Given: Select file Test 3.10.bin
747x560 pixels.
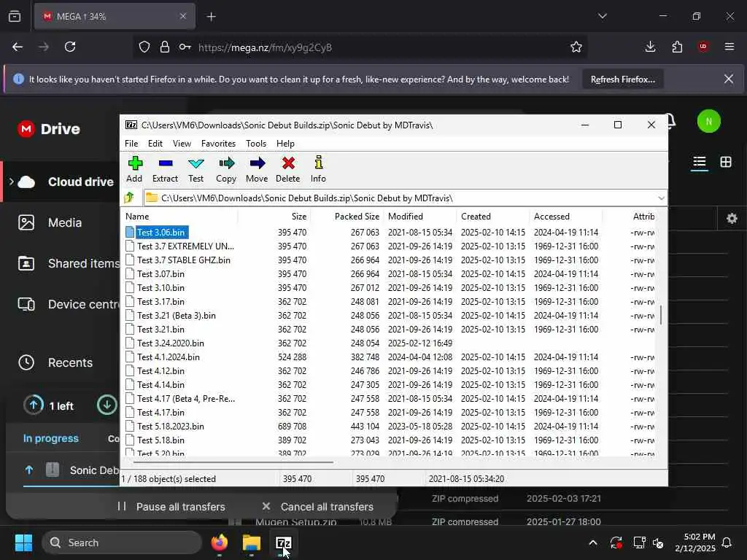Looking at the screenshot, I should click(160, 287).
